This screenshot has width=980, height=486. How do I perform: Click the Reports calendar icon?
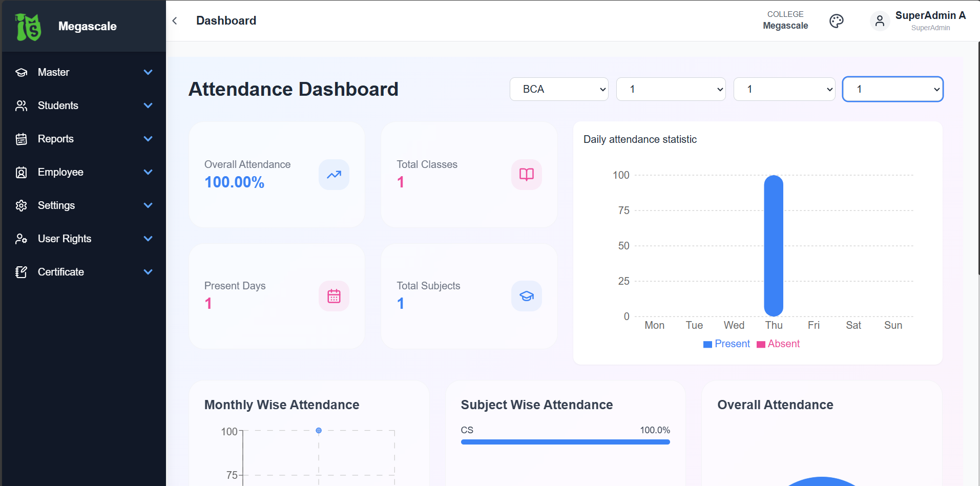click(x=22, y=139)
